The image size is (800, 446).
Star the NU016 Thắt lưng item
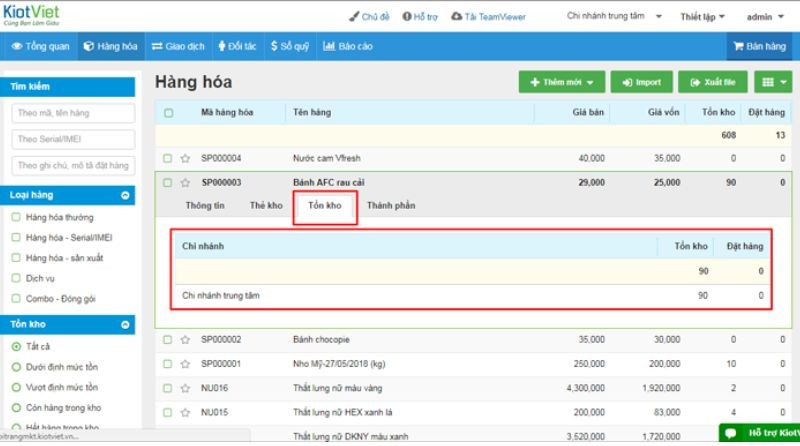[x=185, y=388]
